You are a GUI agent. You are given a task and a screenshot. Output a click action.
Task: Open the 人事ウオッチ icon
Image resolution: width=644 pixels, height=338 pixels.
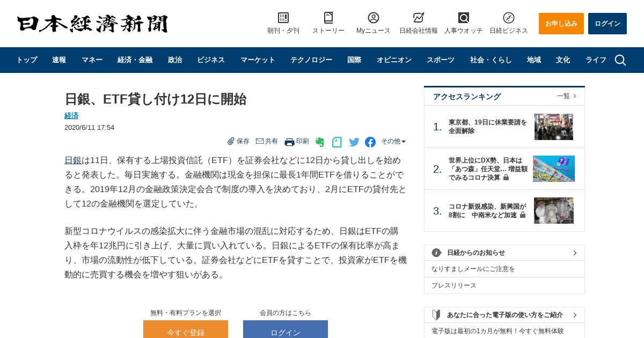click(x=464, y=18)
